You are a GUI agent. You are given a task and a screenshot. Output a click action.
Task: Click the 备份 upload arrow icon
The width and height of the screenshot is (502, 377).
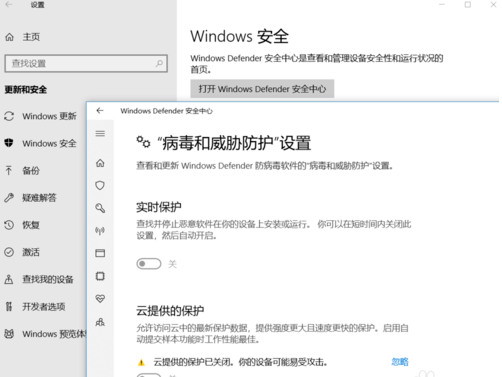pyautogui.click(x=9, y=170)
